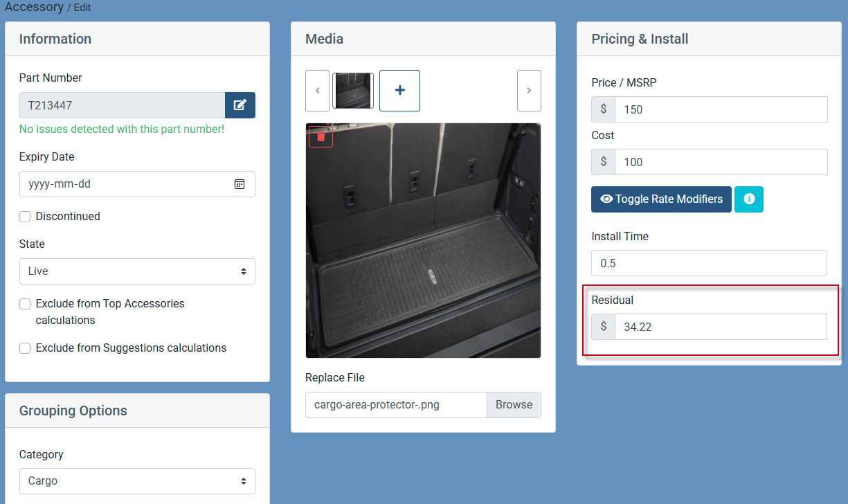The height and width of the screenshot is (504, 848).
Task: Go to previous media with left chevron
Action: pos(317,91)
